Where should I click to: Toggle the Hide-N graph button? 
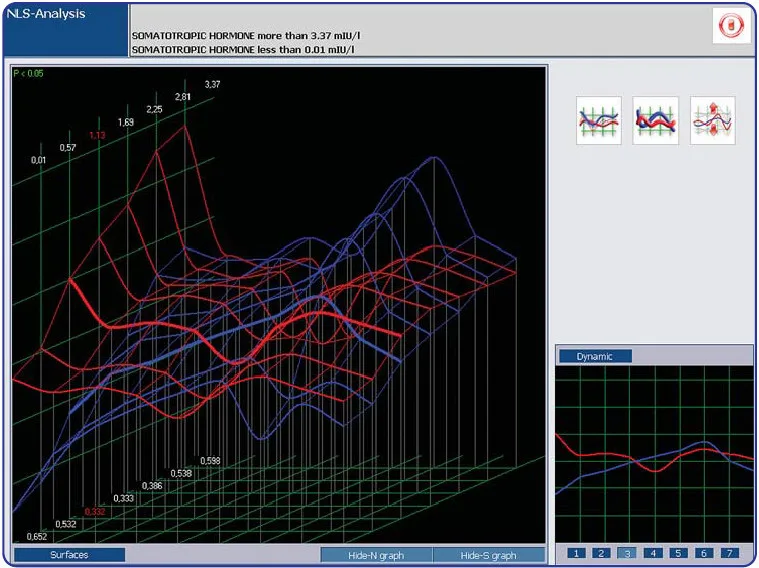[377, 555]
